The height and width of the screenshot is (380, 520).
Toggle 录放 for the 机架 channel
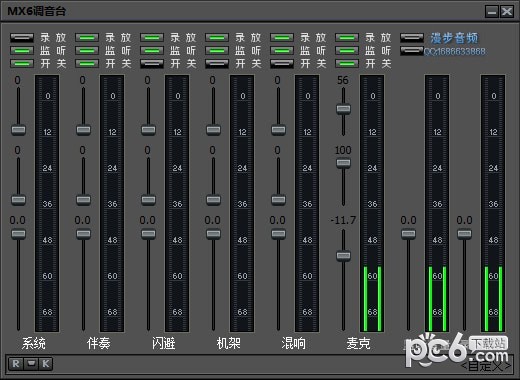coord(217,38)
